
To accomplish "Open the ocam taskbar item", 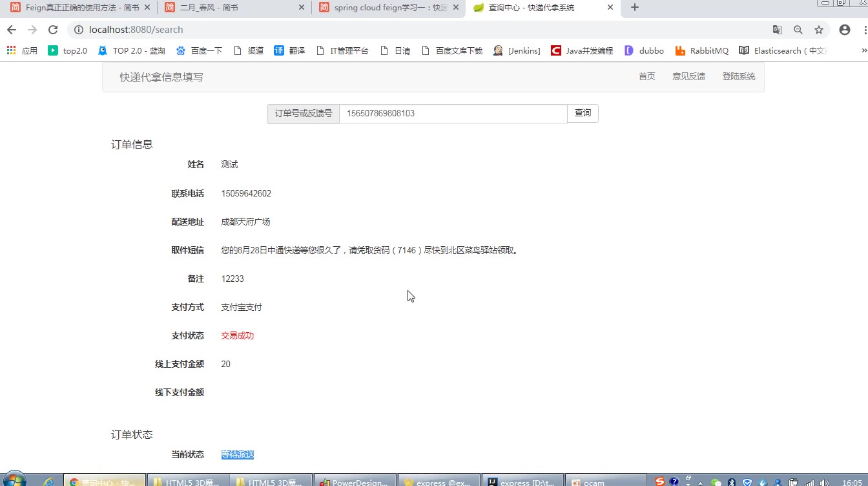I will (605, 481).
